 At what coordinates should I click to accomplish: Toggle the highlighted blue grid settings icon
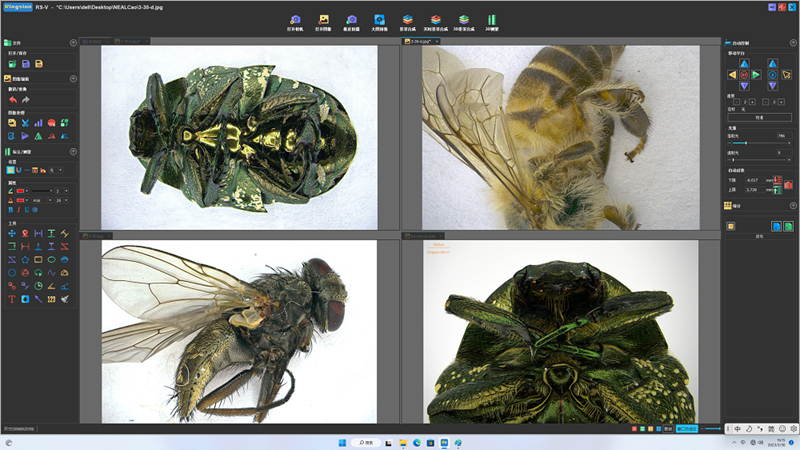(x=10, y=170)
